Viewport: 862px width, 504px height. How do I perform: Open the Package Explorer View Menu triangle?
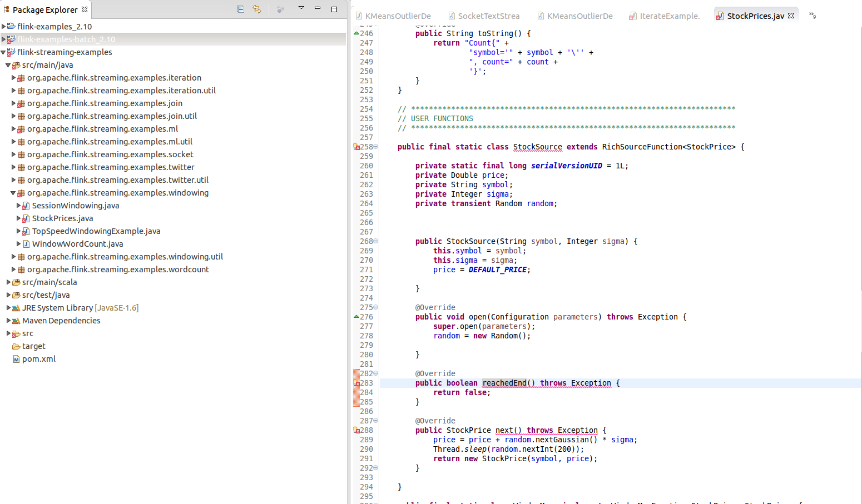(301, 8)
